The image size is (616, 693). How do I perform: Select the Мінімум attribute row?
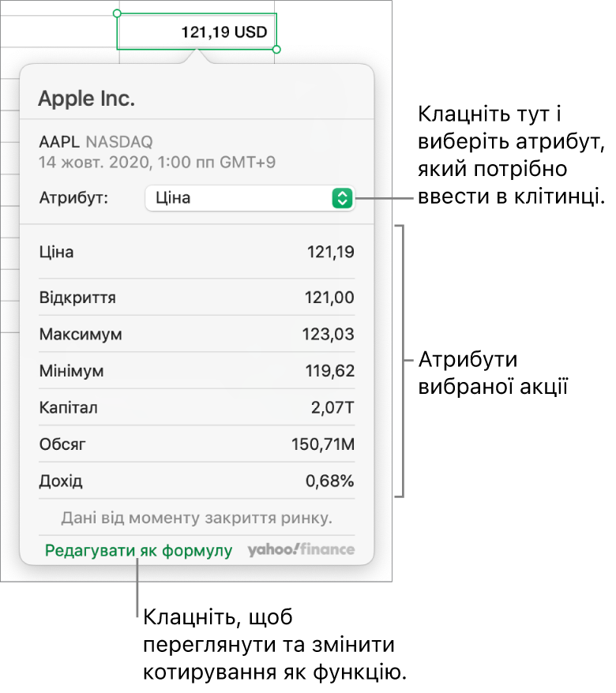[x=196, y=371]
